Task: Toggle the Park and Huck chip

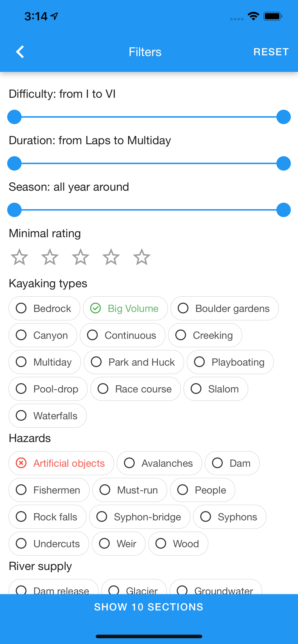Action: (x=134, y=362)
